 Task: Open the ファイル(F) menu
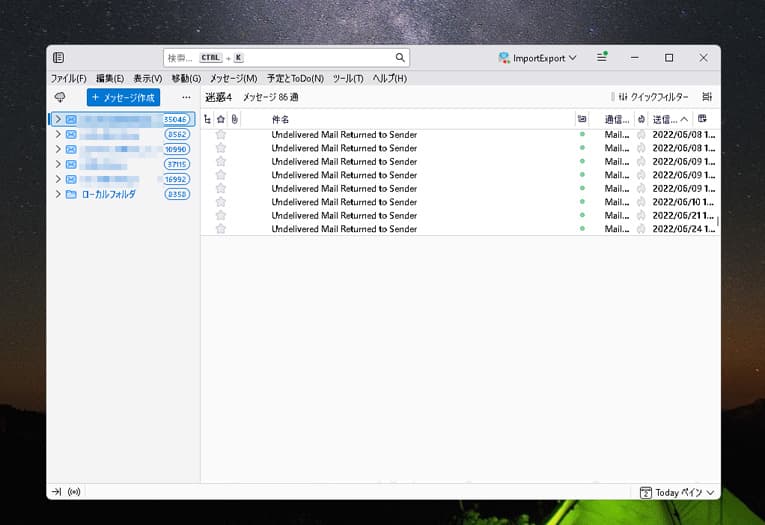point(68,78)
